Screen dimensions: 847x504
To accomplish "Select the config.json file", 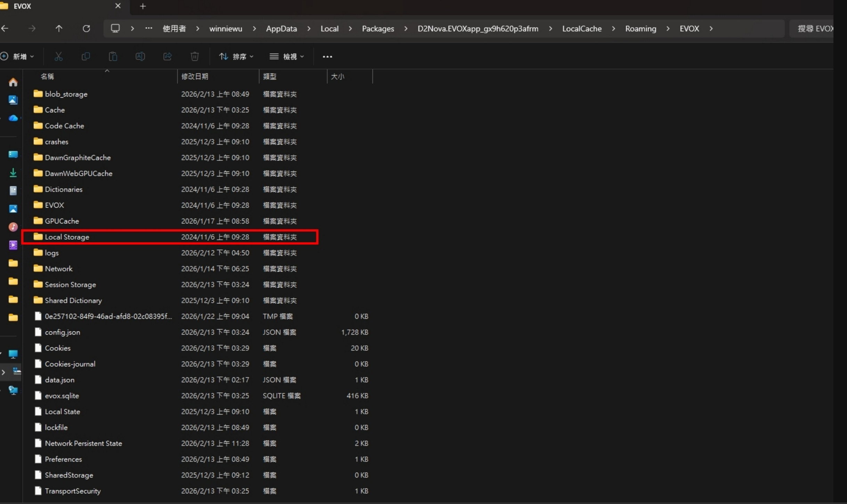I will coord(63,332).
